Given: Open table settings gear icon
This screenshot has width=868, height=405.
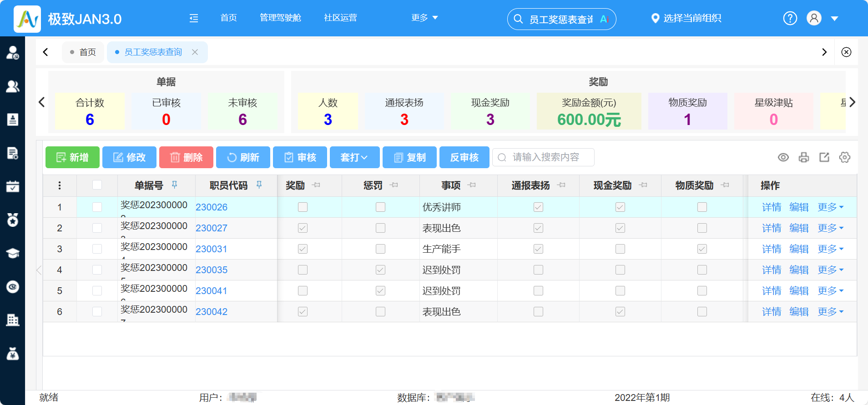Looking at the screenshot, I should click(845, 157).
